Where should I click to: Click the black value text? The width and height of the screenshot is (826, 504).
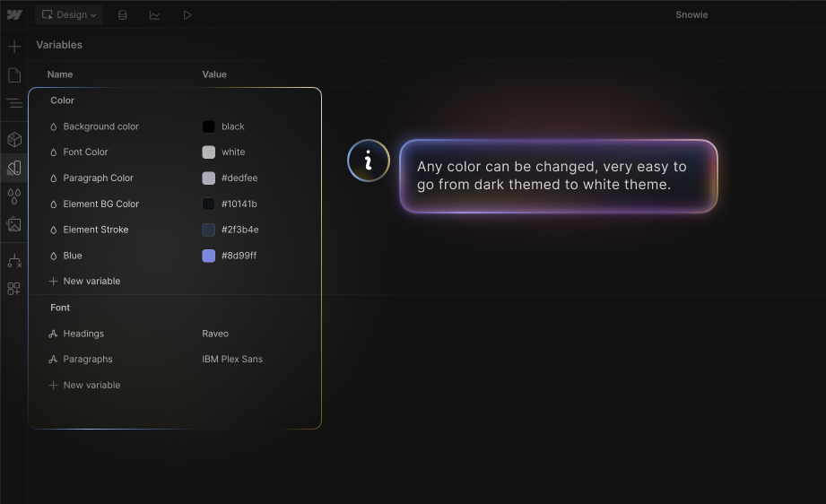[x=233, y=126]
